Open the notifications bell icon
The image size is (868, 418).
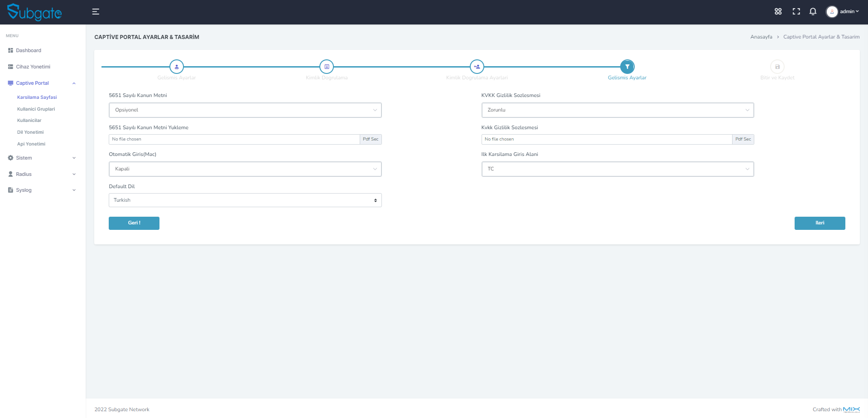[813, 11]
